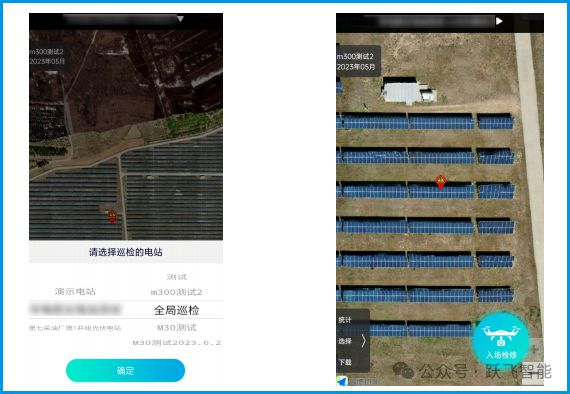Click the m300测试2 info label on right map

(x=355, y=56)
